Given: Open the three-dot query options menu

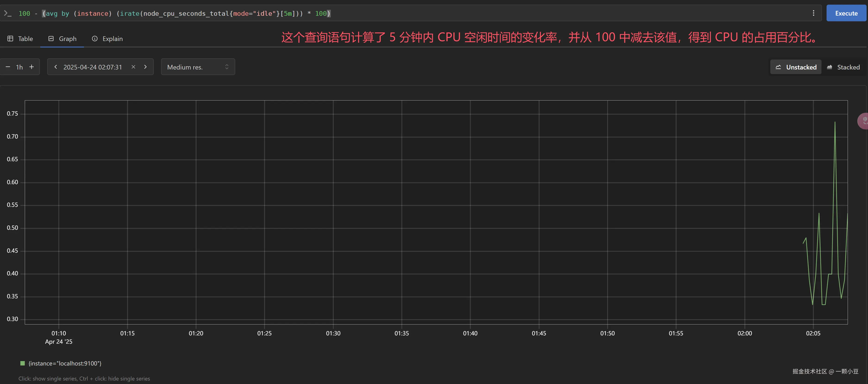Looking at the screenshot, I should [x=813, y=13].
